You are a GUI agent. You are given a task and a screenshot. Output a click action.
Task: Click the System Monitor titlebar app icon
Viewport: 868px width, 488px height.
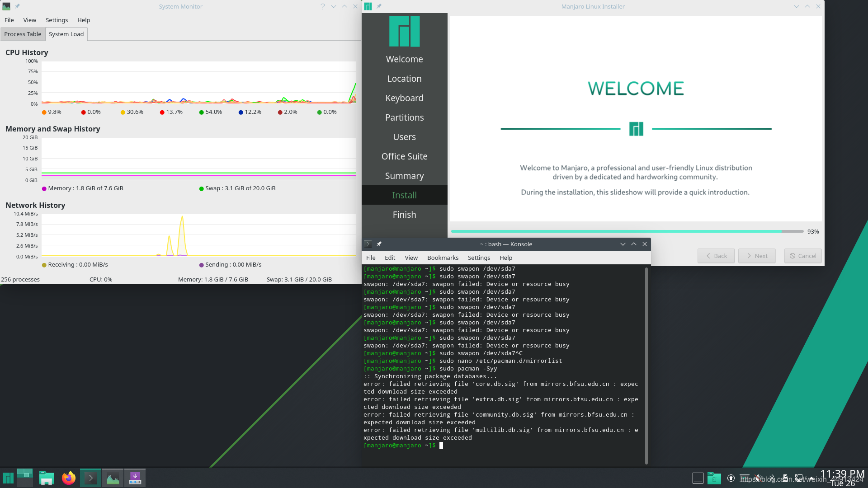pyautogui.click(x=6, y=6)
